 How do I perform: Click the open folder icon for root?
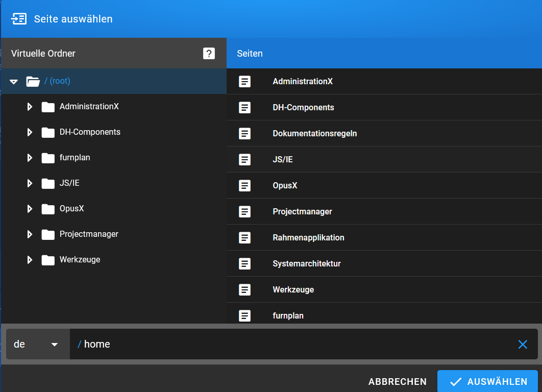(x=33, y=81)
